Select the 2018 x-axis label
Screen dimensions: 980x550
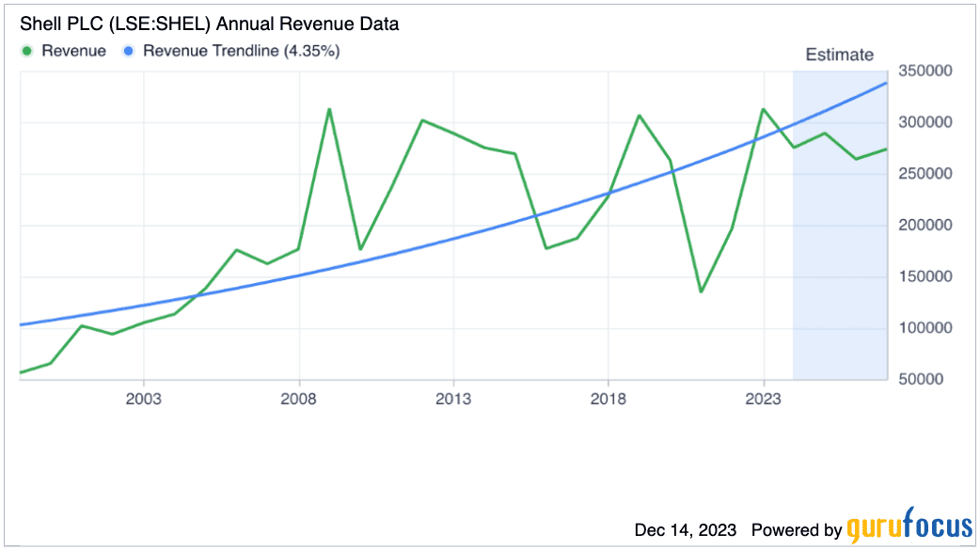coord(609,397)
